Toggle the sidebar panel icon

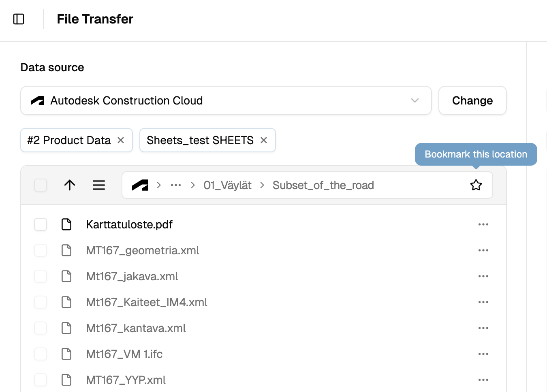point(19,19)
